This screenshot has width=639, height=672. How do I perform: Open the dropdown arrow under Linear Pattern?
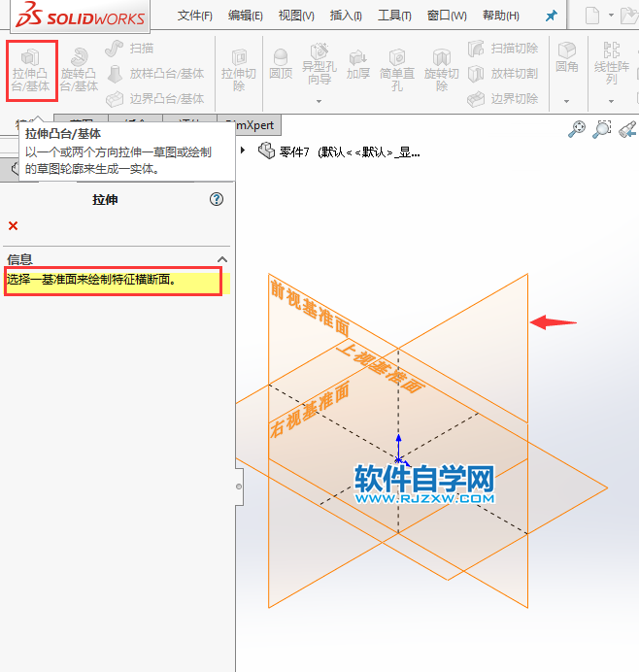[611, 102]
